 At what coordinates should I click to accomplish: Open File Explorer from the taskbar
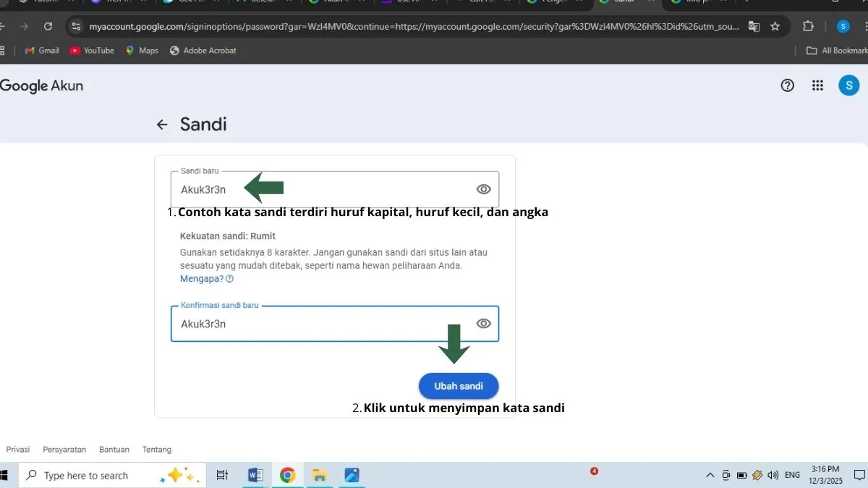(320, 475)
